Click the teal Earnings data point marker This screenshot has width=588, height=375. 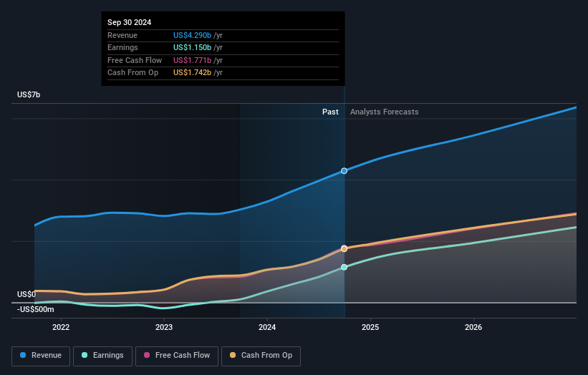[344, 267]
